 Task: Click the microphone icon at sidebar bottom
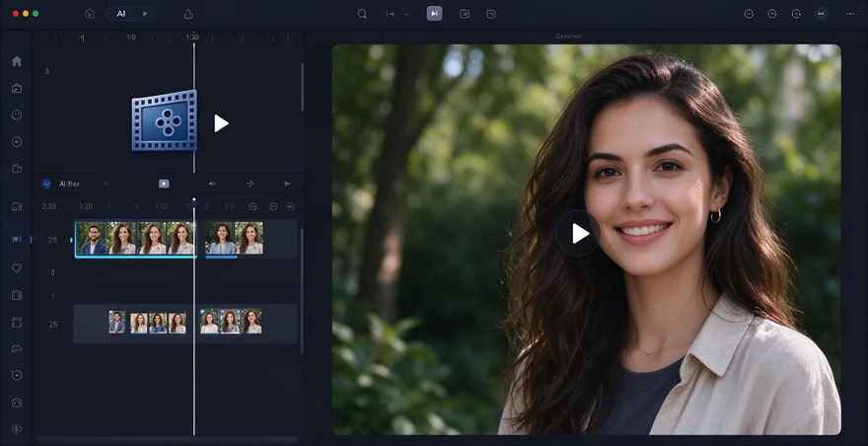(17, 429)
